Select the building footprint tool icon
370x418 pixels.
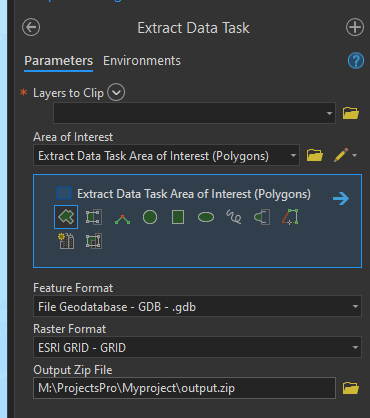(x=66, y=241)
